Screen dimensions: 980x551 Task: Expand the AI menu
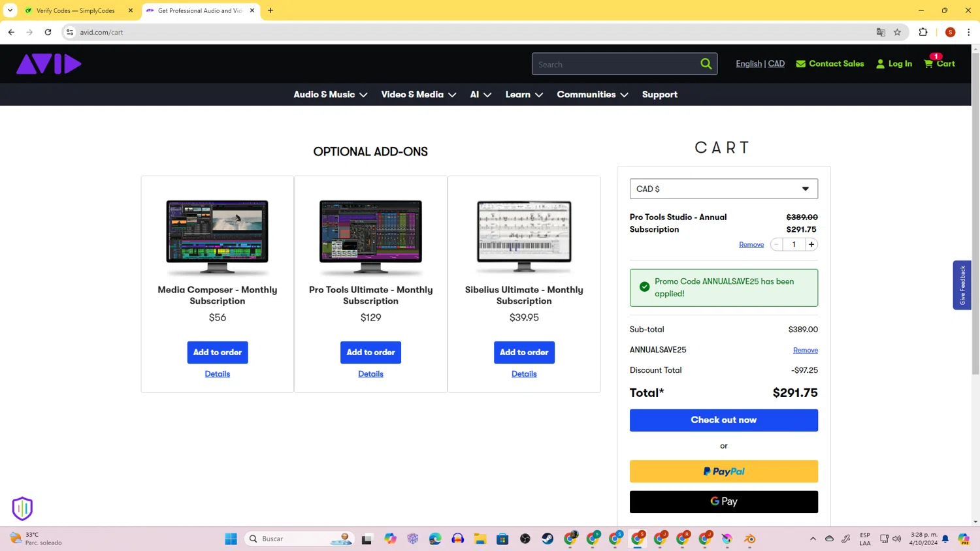[480, 95]
